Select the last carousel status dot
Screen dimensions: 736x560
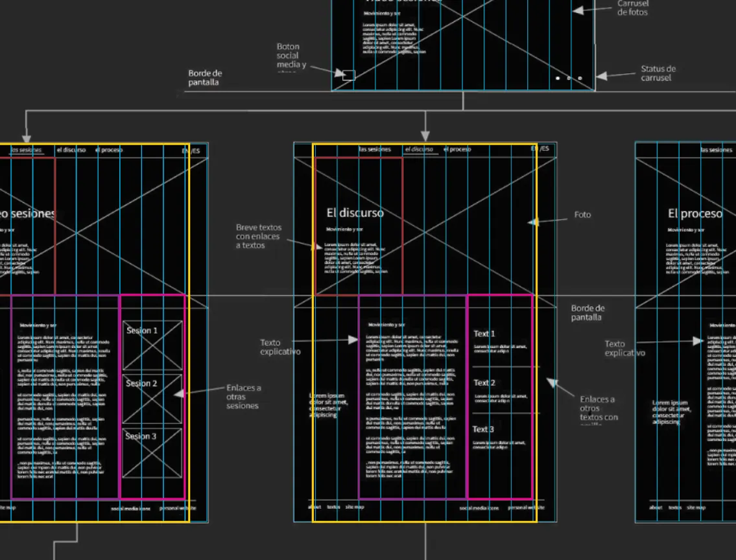[x=580, y=78]
